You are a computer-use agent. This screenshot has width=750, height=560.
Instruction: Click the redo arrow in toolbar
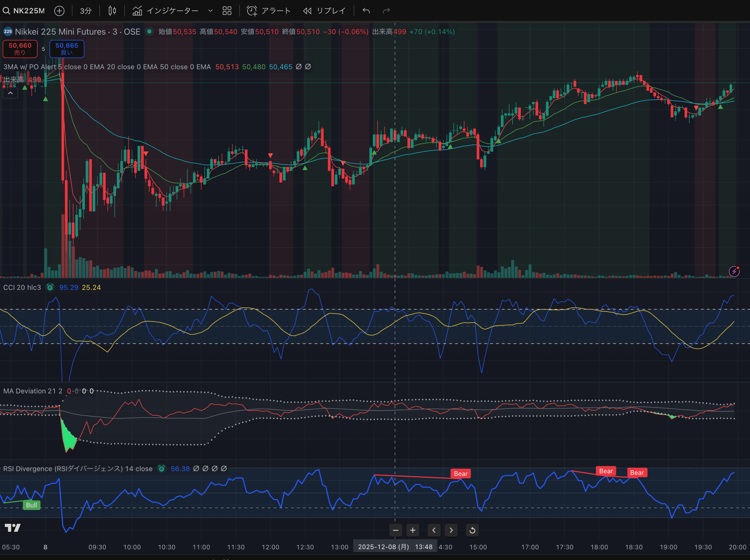click(386, 11)
